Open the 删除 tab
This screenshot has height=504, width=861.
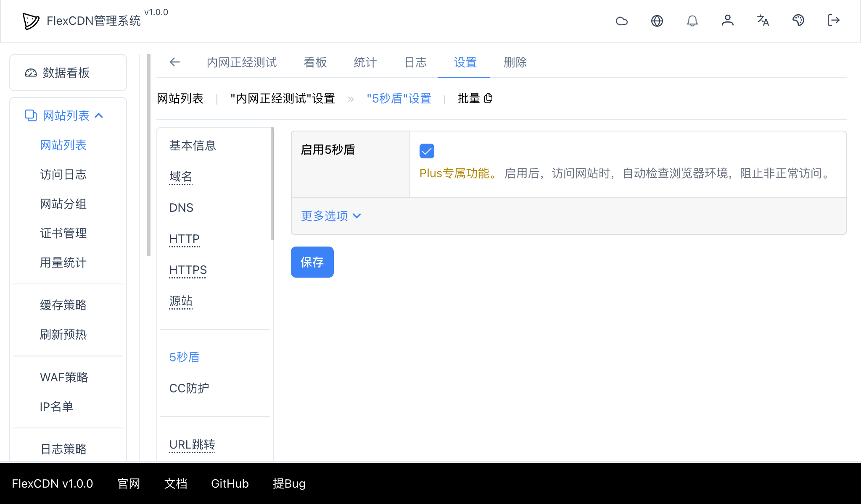click(x=515, y=62)
